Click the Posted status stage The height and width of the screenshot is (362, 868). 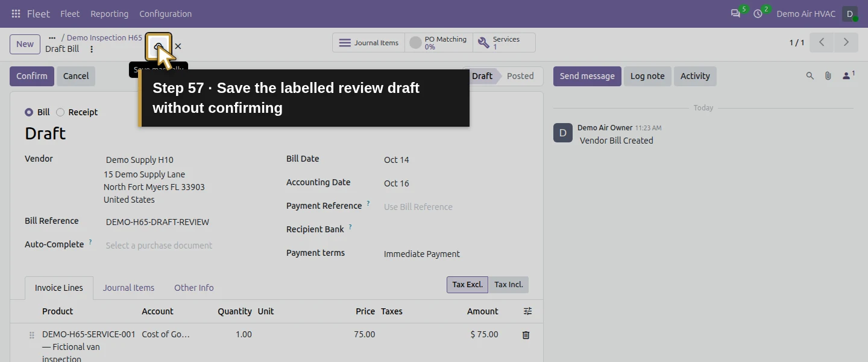tap(520, 76)
